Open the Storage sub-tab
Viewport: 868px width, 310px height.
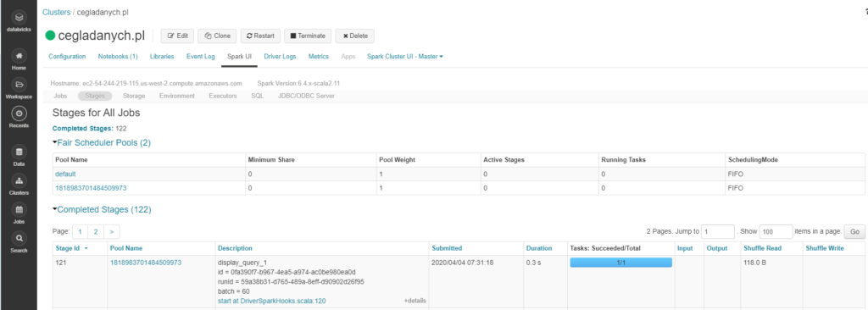point(134,96)
